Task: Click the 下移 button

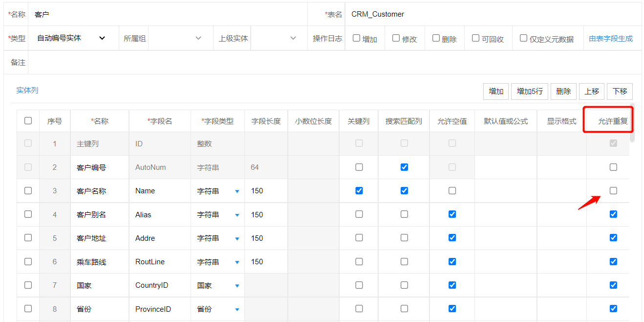Action: 620,91
